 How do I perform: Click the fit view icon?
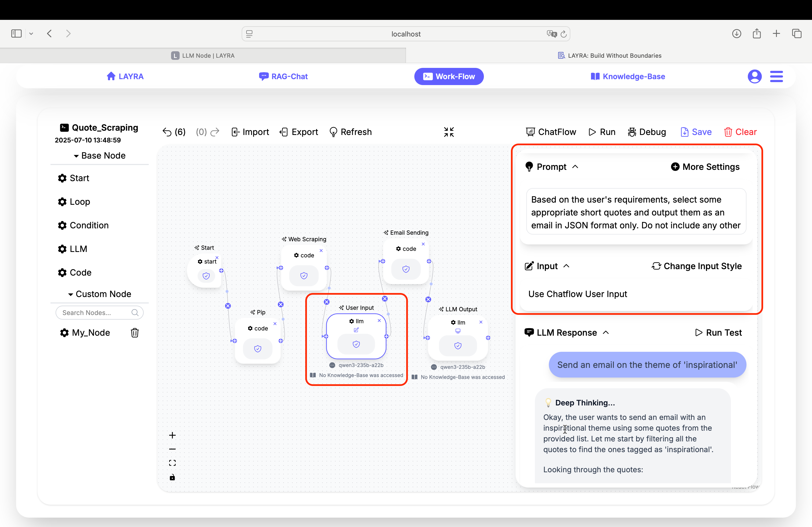172,463
